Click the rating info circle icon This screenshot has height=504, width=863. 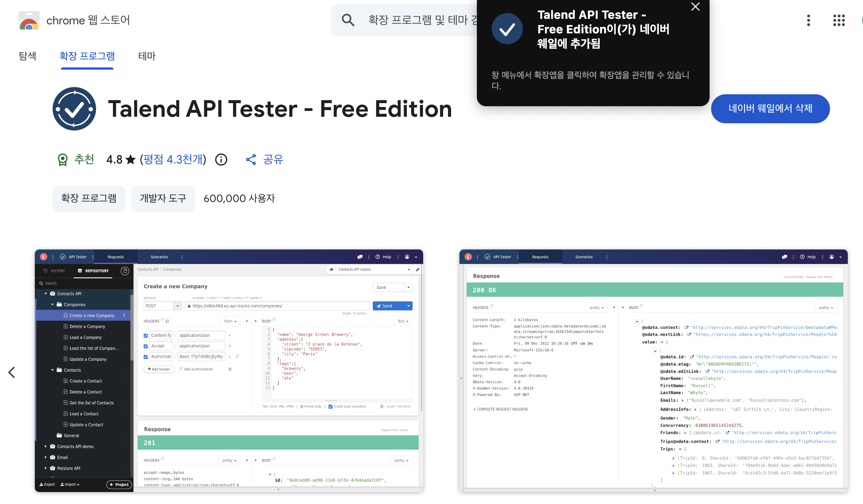(221, 160)
